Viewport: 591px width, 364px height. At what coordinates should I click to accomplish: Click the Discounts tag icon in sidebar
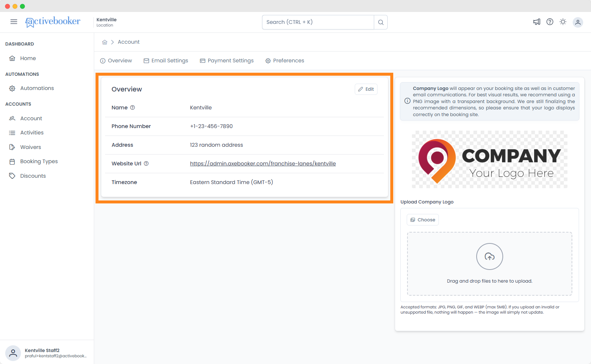click(12, 176)
